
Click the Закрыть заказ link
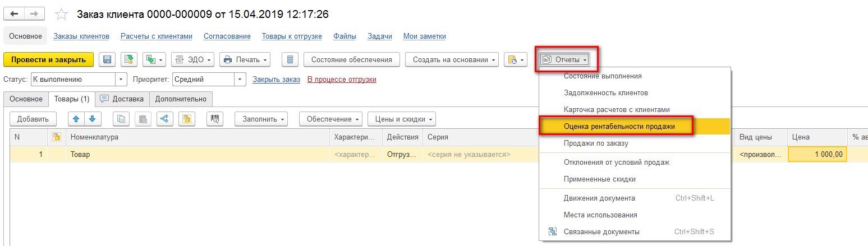click(x=276, y=80)
